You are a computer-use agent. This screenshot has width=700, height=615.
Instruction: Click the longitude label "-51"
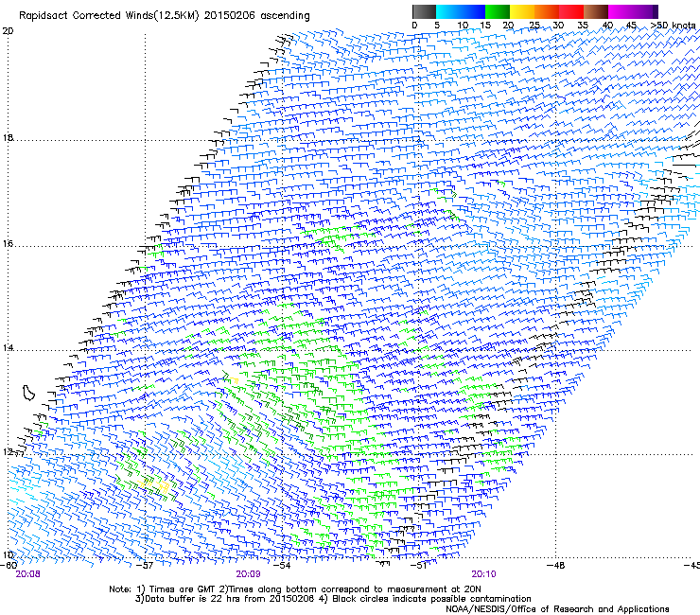[x=418, y=565]
